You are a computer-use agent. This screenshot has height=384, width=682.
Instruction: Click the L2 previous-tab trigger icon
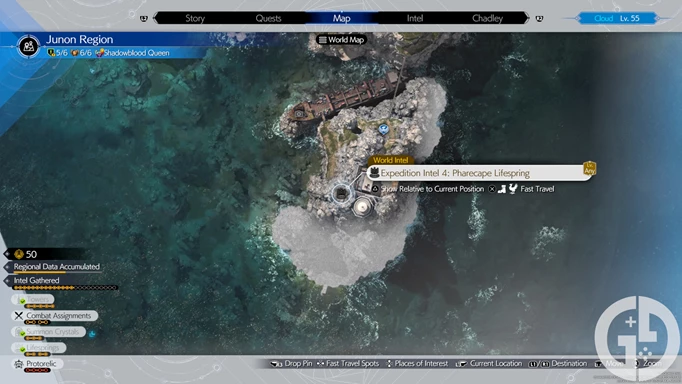144,19
